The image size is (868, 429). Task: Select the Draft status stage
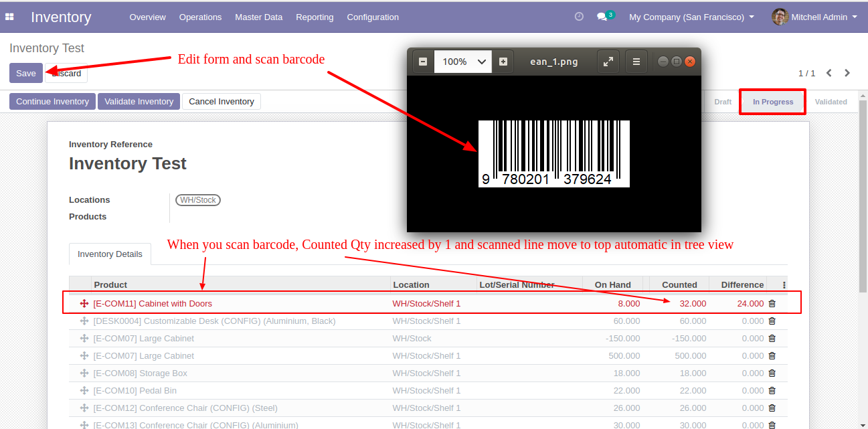point(723,102)
